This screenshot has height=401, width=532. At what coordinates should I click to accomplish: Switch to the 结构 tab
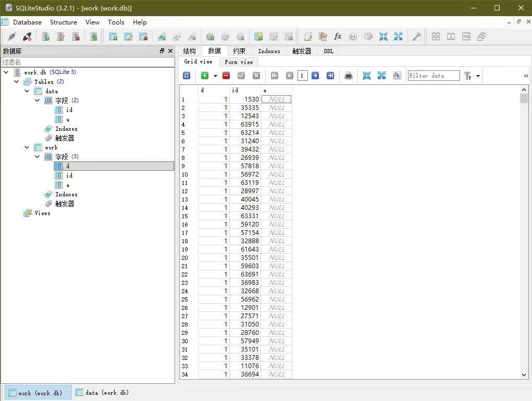tap(189, 51)
